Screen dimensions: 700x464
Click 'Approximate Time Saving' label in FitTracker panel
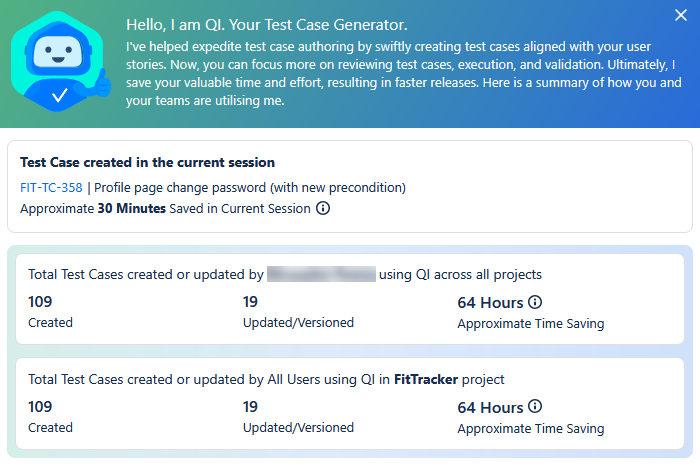click(530, 428)
